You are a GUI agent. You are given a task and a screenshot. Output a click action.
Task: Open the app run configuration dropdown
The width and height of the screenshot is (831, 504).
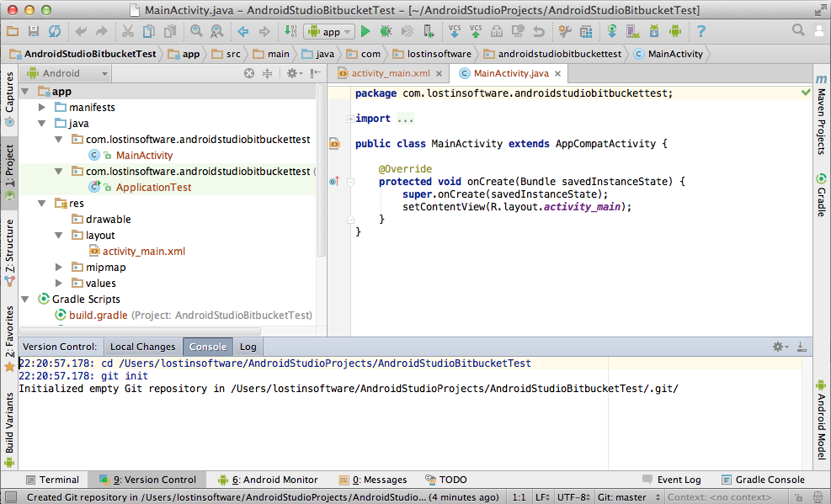(x=330, y=31)
